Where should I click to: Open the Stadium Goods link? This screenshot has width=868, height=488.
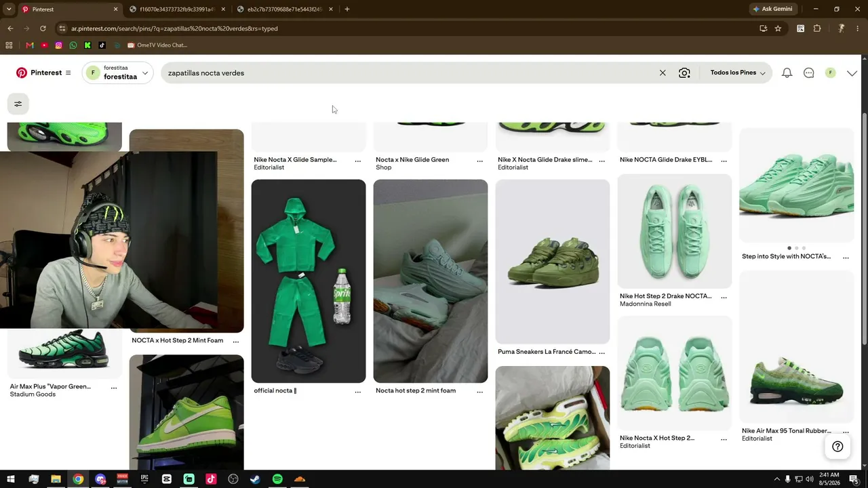tap(33, 394)
